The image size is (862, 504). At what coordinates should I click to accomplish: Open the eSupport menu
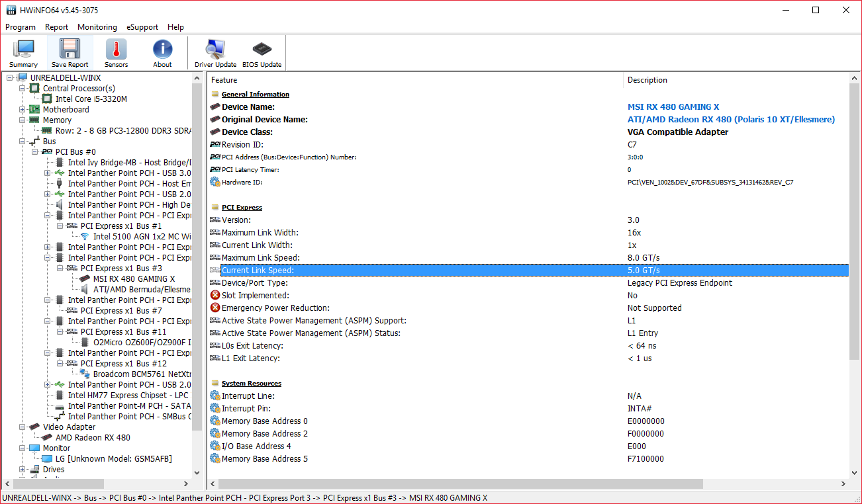(x=142, y=27)
